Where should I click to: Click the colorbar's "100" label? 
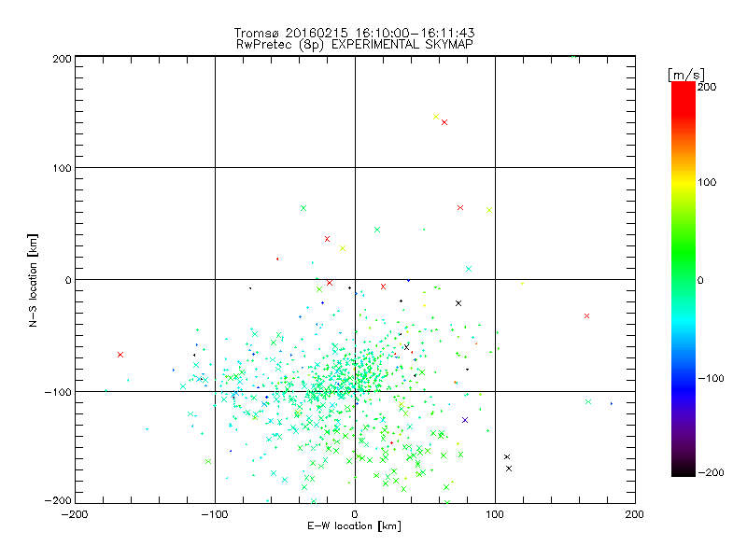click(x=707, y=182)
